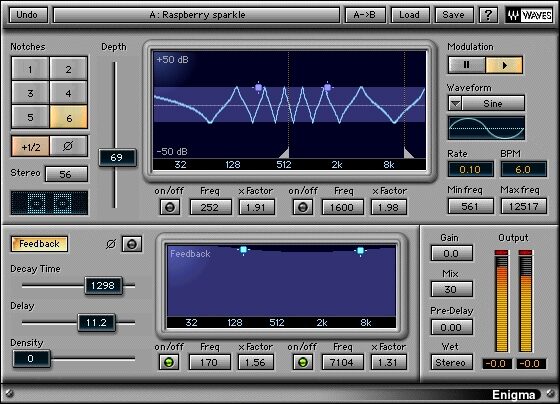Viewport: 560px width, 404px height.
Task: Click the feedback Factor field 1.31
Action: click(389, 362)
